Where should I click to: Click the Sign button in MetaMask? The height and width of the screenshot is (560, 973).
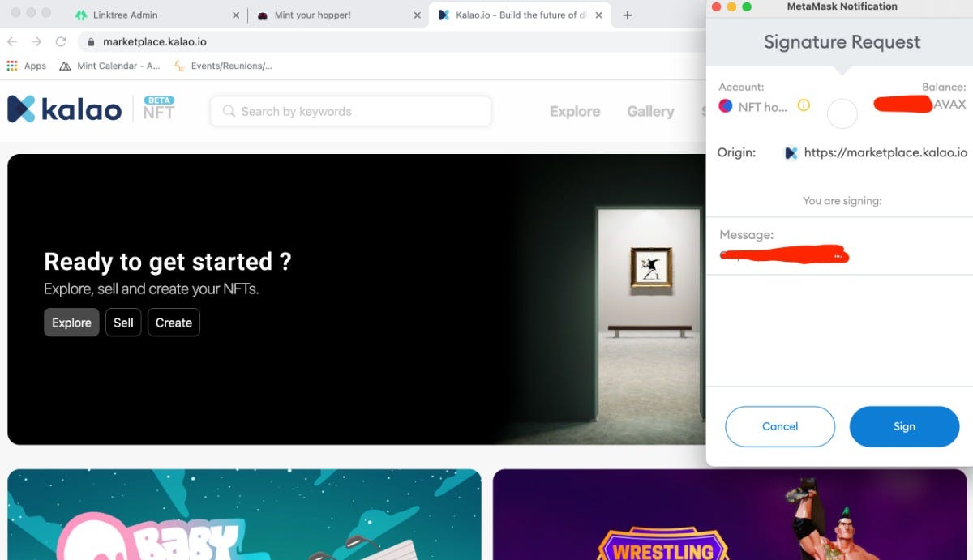pos(904,426)
